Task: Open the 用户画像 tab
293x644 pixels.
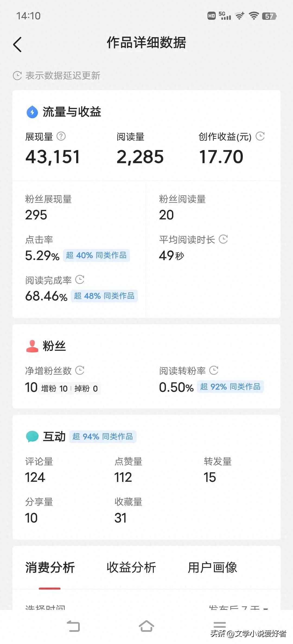Action: pos(213,568)
